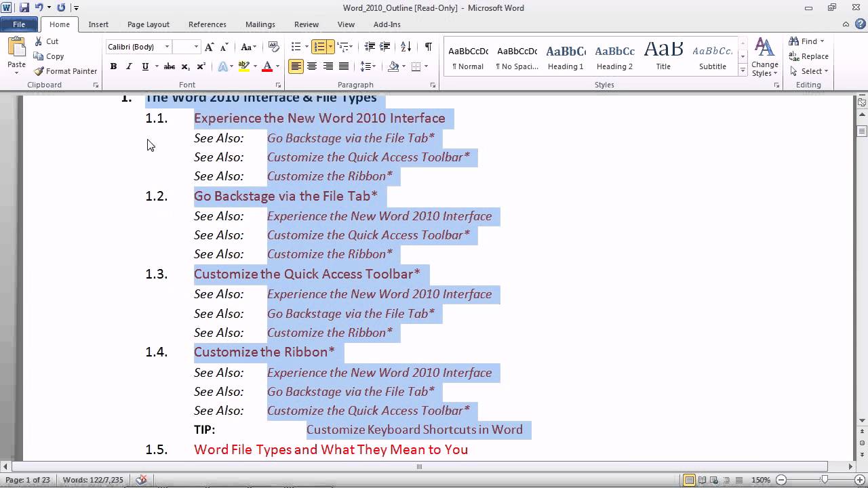This screenshot has width=868, height=488.
Task: Cut the selected outline text
Action: coord(46,41)
